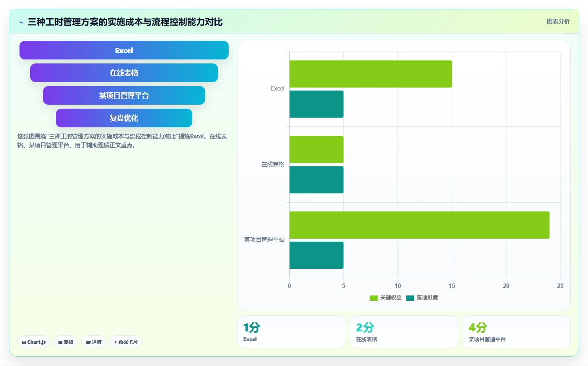Click the green 关键权重 bar for 某项目管理平台
Image resolution: width=588 pixels, height=366 pixels.
419,225
